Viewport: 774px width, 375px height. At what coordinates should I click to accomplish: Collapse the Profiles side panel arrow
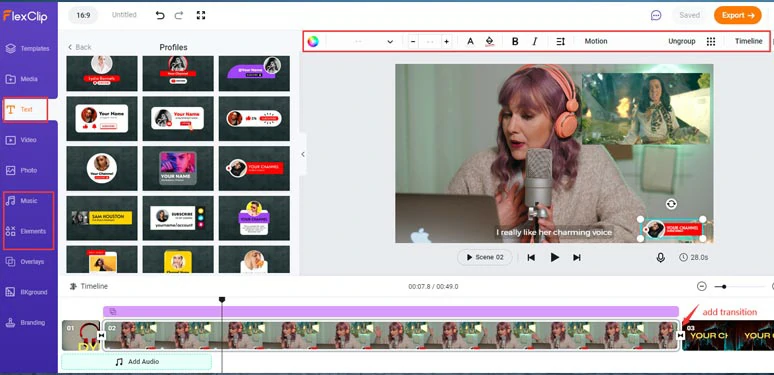point(303,154)
